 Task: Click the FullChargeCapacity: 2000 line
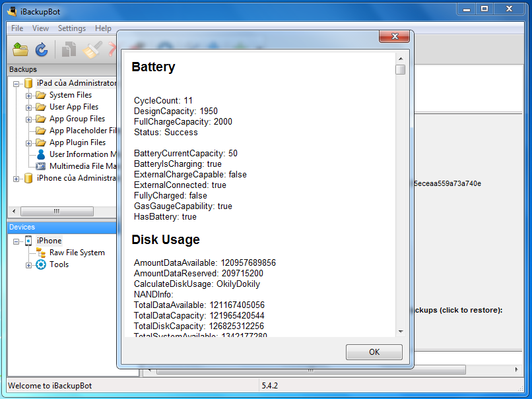tap(183, 122)
